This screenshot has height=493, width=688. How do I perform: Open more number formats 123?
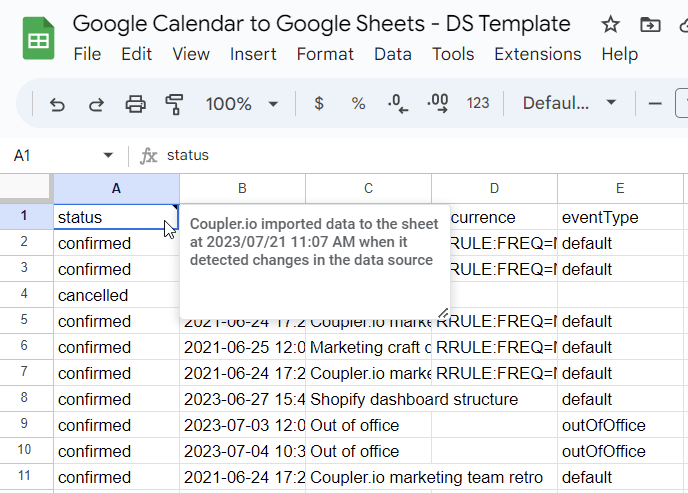click(x=478, y=104)
